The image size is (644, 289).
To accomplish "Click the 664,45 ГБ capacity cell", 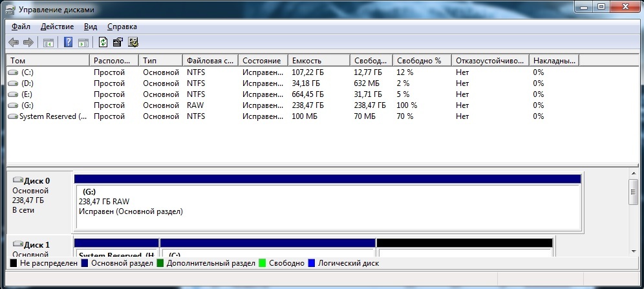I will point(308,94).
